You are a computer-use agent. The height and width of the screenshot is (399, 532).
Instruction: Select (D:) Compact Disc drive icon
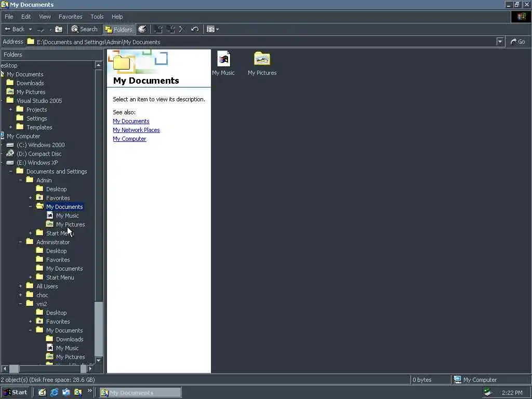pos(10,154)
